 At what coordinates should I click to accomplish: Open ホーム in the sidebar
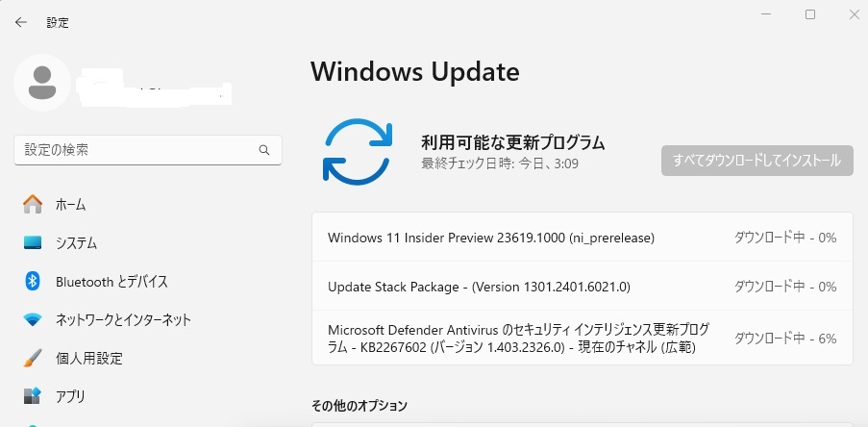tap(71, 204)
